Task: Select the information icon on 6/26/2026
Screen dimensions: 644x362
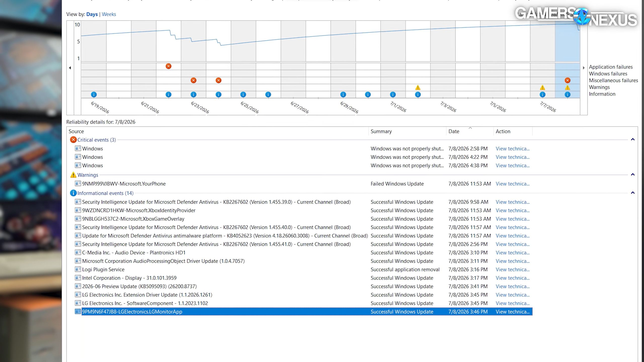Action: [x=268, y=95]
